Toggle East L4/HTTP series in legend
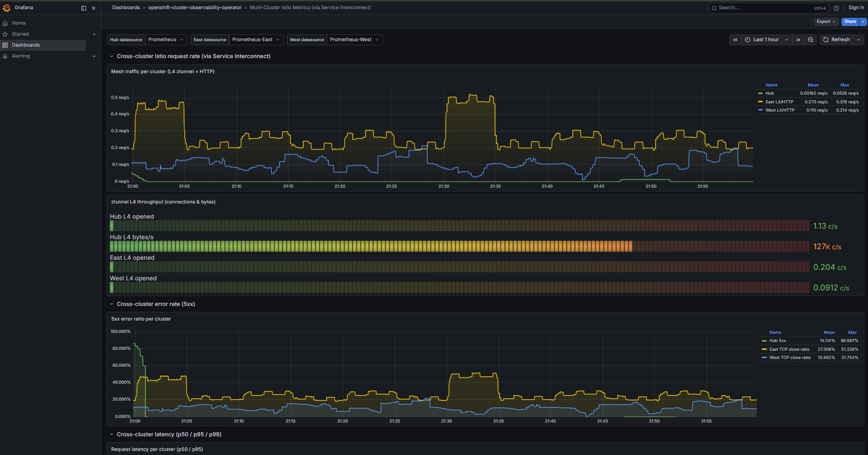 [779, 102]
